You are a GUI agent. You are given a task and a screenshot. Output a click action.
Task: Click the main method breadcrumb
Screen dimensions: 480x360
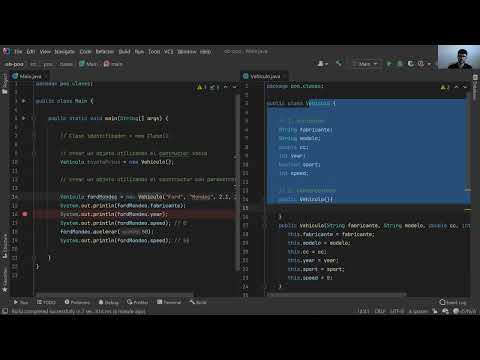(x=113, y=64)
